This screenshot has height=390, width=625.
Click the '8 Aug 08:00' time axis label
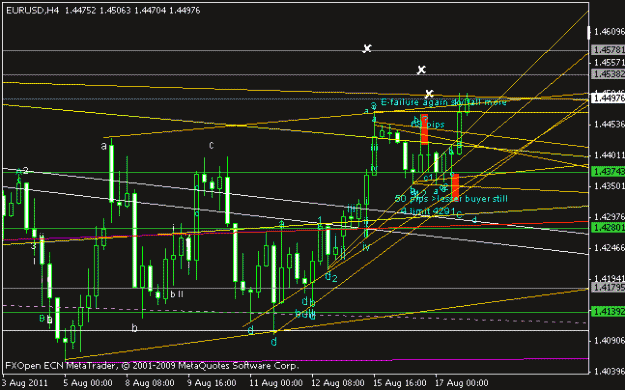[x=149, y=383]
